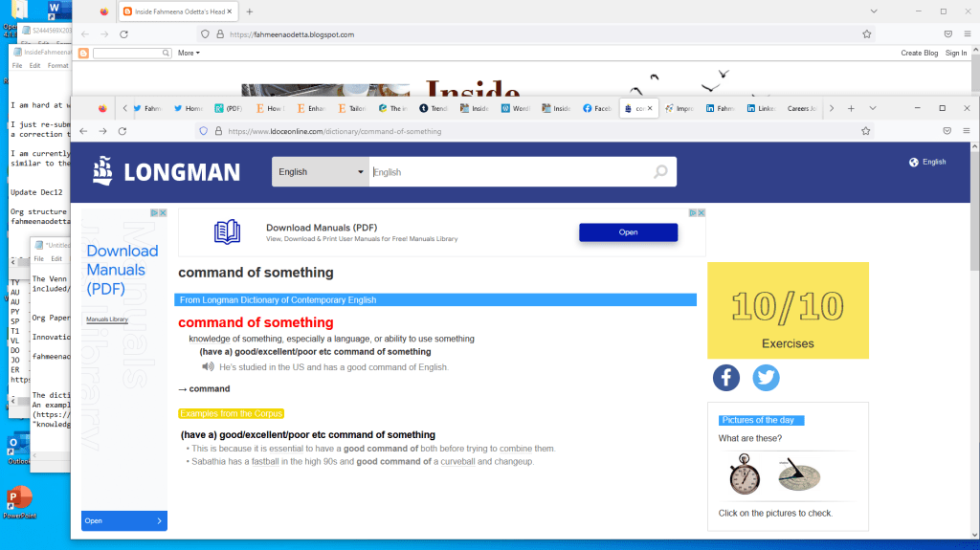Expand the More dropdown in Blogger navbar
Image resolution: width=980 pixels, height=550 pixels.
(x=189, y=54)
